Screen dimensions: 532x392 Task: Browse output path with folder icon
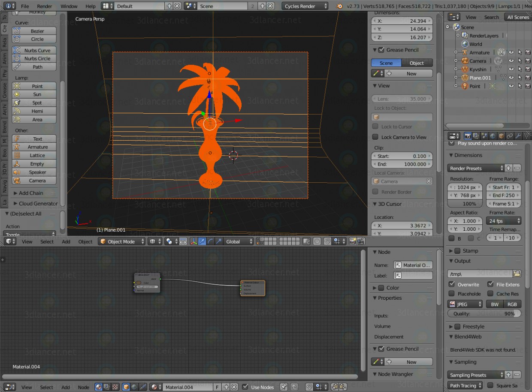point(517,274)
